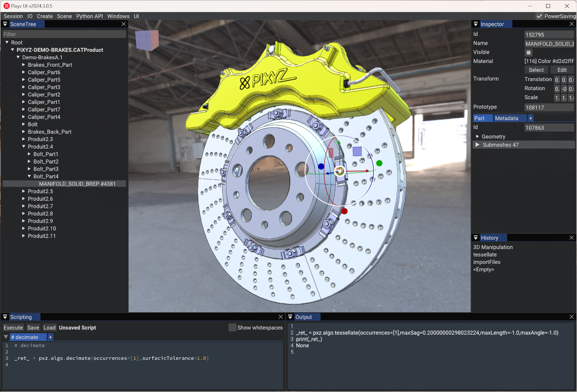Open the Inspector panel menu icon
577x392 pixels.
[476, 24]
